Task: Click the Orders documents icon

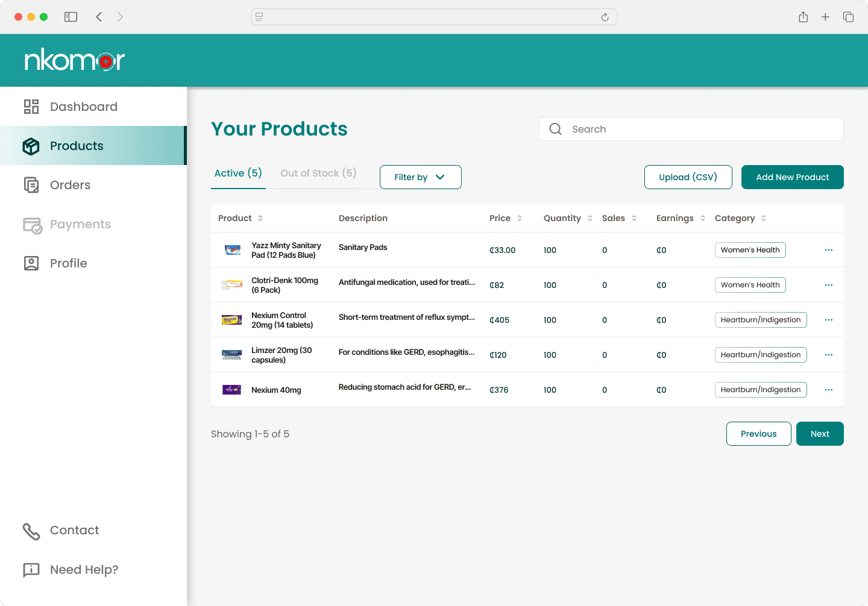Action: pos(31,185)
